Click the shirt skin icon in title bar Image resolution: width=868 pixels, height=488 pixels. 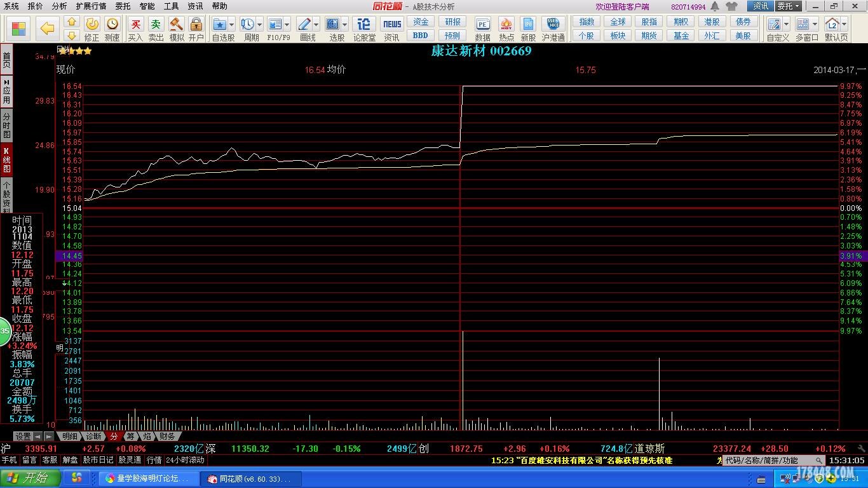(731, 6)
